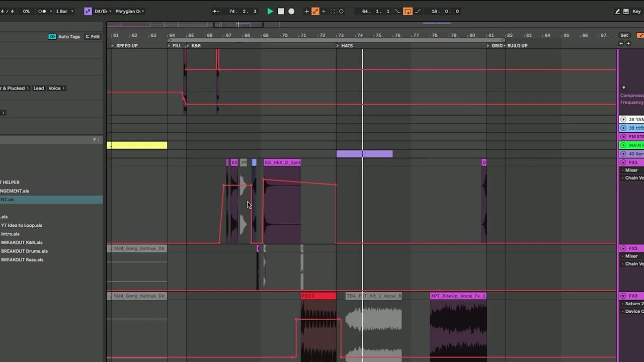Select the BUILD UP locator
The image size is (644, 362).
pyautogui.click(x=517, y=46)
